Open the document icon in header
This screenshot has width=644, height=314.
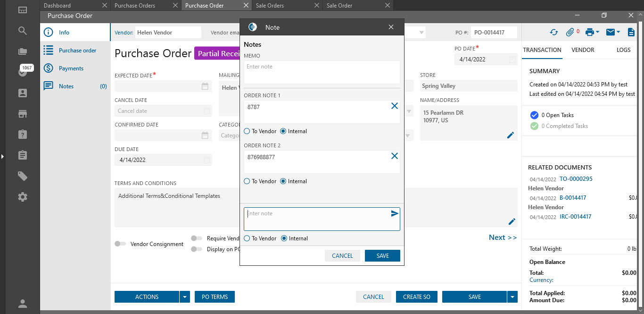[x=631, y=32]
